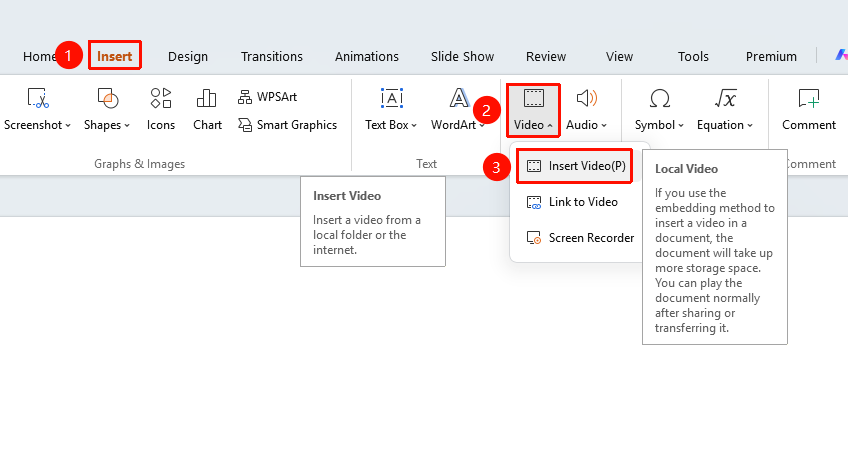The width and height of the screenshot is (848, 457).
Task: Open the Icons gallery
Action: point(161,110)
